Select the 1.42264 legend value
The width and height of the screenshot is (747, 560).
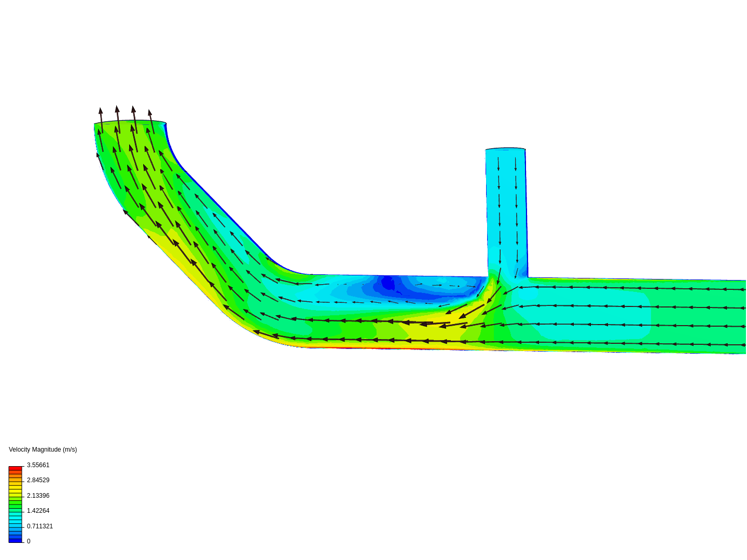point(38,511)
